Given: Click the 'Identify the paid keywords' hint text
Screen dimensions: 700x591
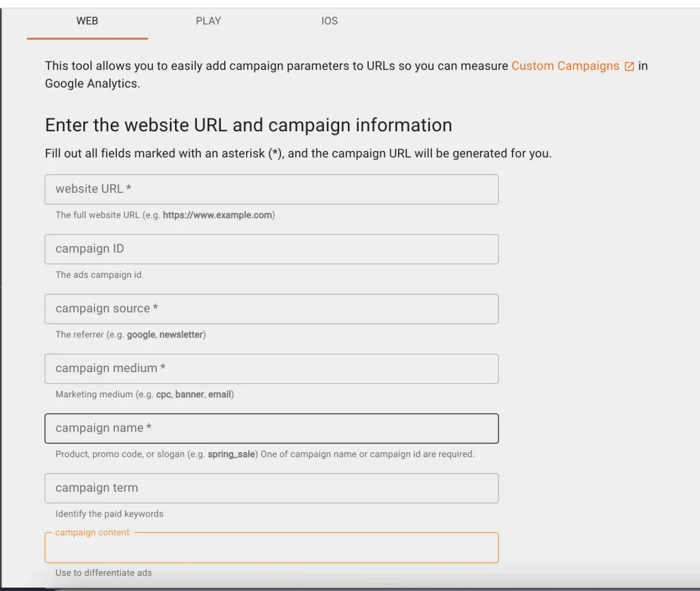Looking at the screenshot, I should (109, 514).
